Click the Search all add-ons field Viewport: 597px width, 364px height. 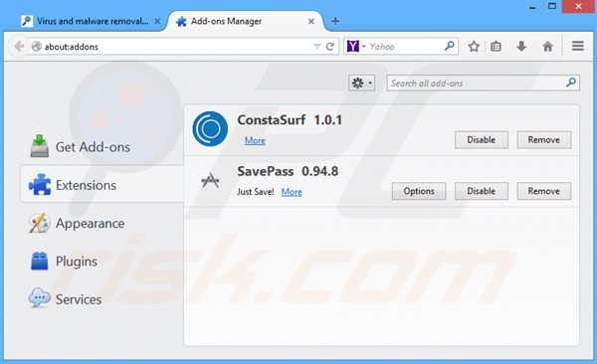[x=484, y=83]
